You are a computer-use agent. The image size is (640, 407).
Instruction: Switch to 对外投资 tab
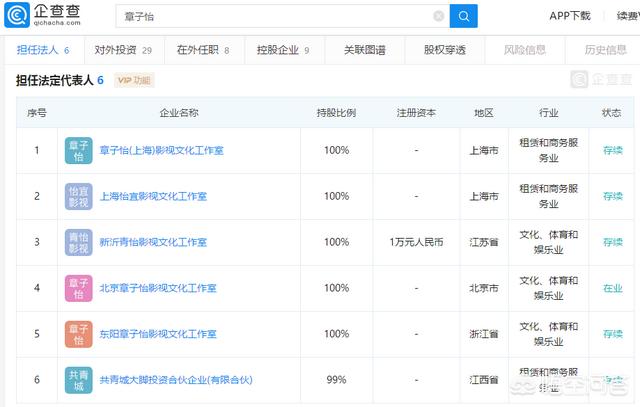coord(123,50)
